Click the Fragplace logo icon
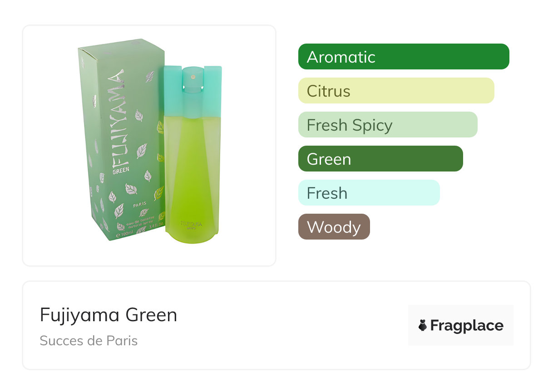The width and height of the screenshot is (553, 392). tap(423, 325)
